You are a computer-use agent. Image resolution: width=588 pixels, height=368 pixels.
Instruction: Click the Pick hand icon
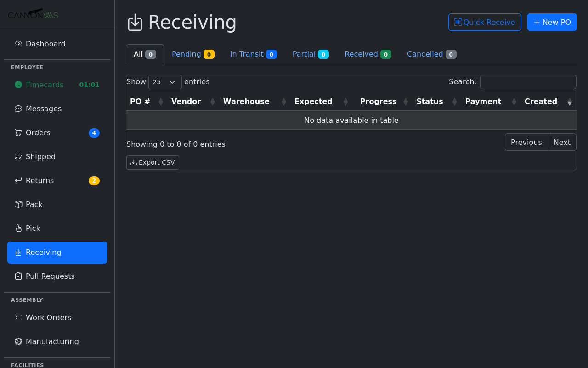pos(18,228)
